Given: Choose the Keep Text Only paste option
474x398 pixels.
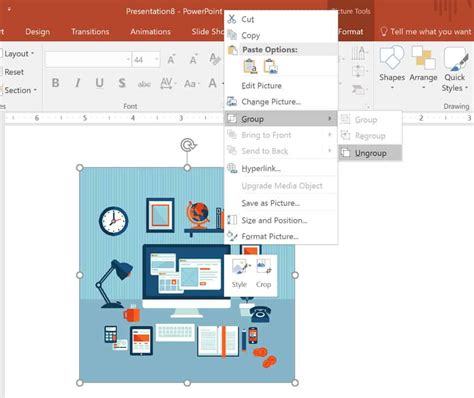Looking at the screenshot, I should coord(250,66).
